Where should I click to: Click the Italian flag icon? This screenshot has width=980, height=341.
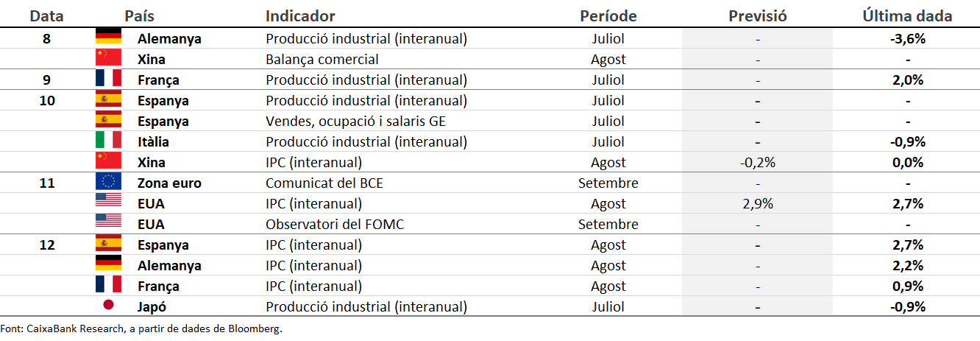pyautogui.click(x=108, y=141)
